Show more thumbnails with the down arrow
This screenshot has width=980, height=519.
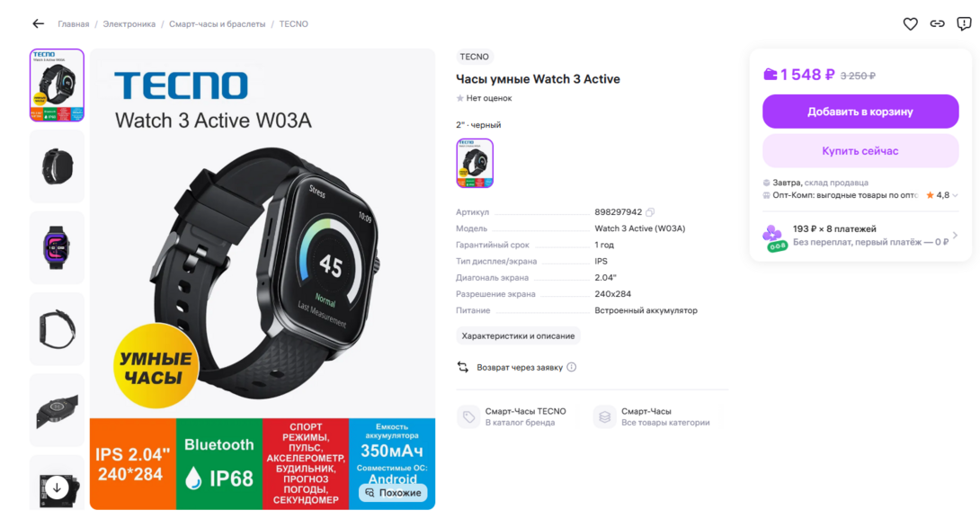[x=57, y=488]
